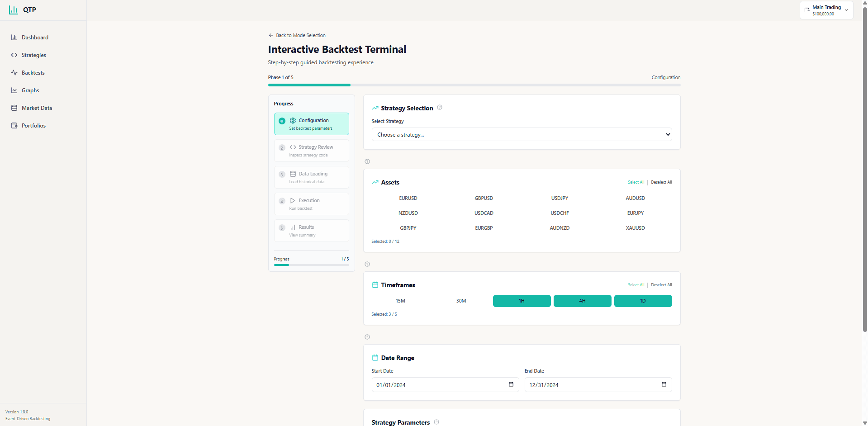Click the QTP bar chart logo icon

tap(14, 9)
